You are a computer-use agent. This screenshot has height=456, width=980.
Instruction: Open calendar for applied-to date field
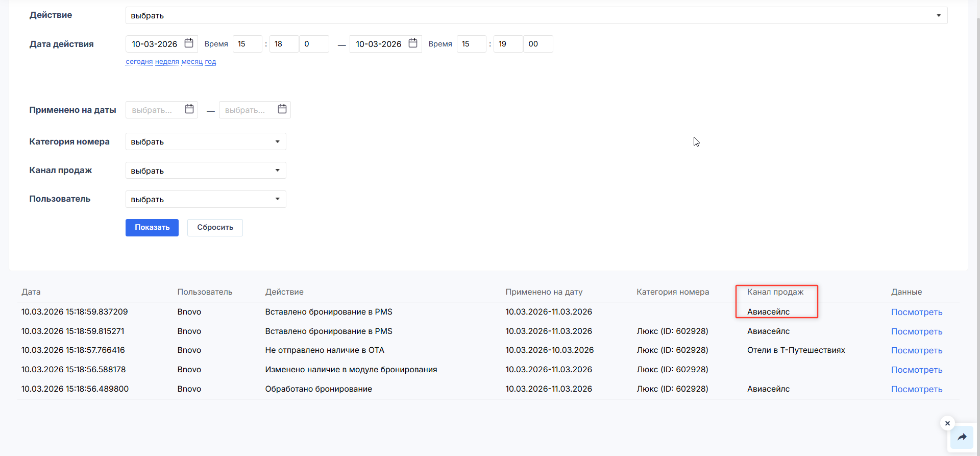(x=282, y=109)
